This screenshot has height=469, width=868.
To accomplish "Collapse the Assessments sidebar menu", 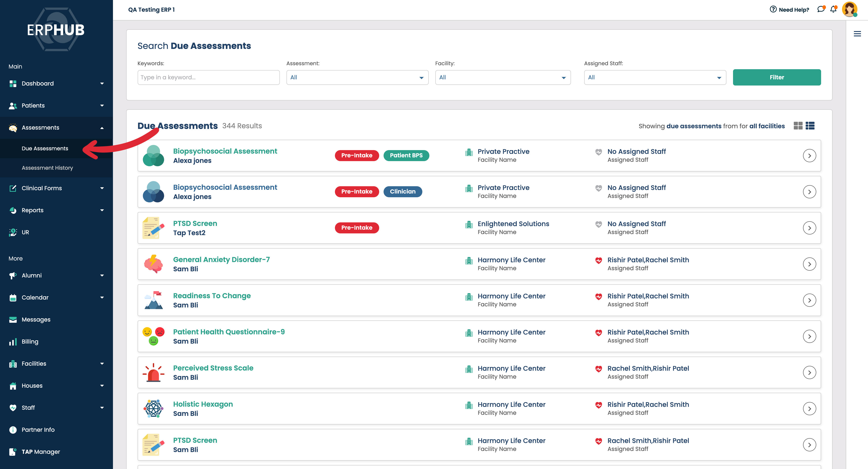I will tap(102, 128).
